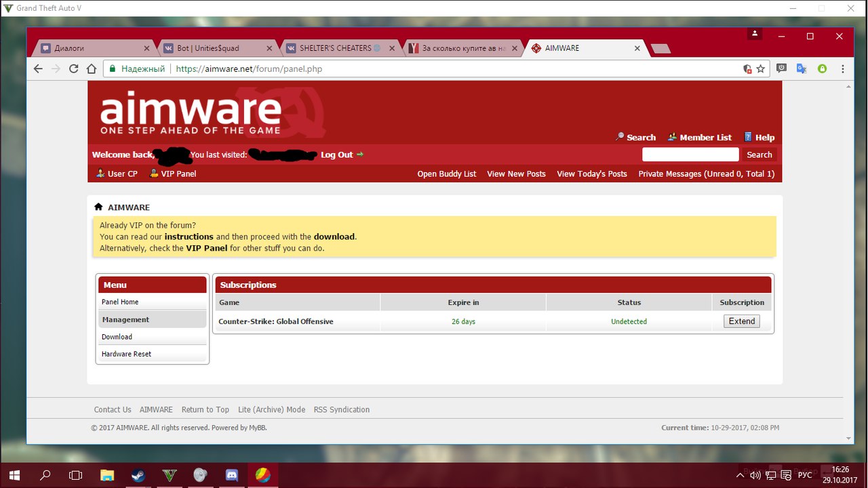Switch to the SHELTER'S CHEATERS tab
The image size is (868, 488).
click(336, 48)
